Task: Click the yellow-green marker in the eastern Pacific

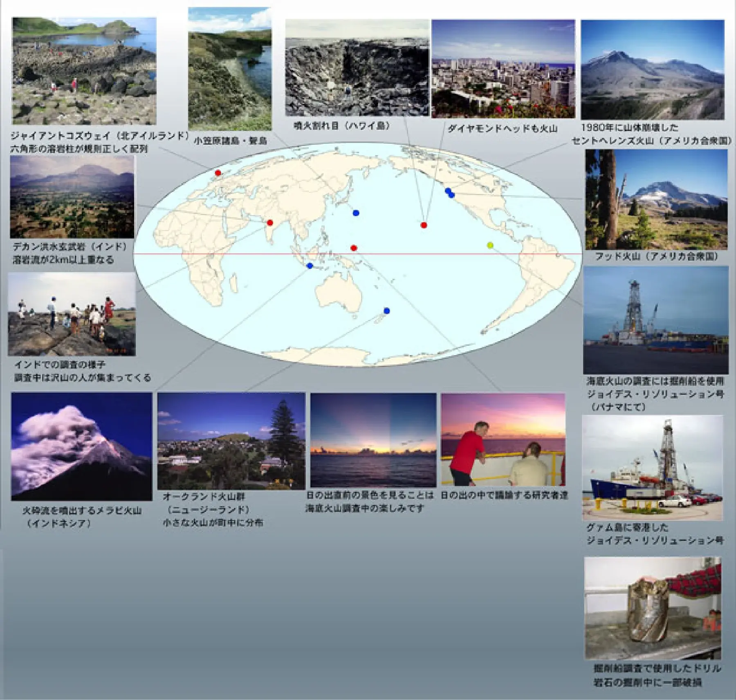Action: pyautogui.click(x=489, y=245)
